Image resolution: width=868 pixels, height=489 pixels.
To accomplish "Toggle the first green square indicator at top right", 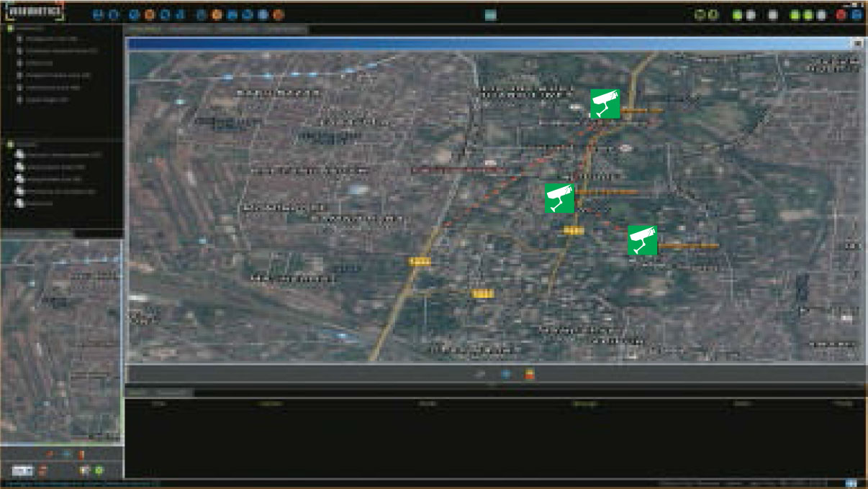I will (737, 14).
